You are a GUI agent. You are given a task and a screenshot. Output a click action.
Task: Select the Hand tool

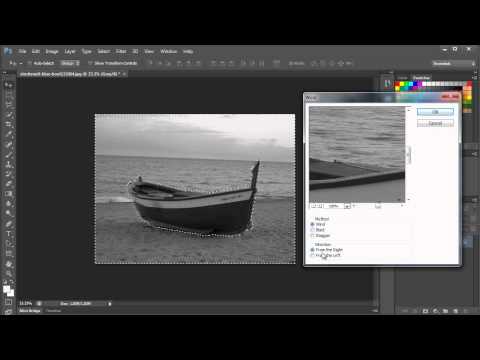[9, 264]
